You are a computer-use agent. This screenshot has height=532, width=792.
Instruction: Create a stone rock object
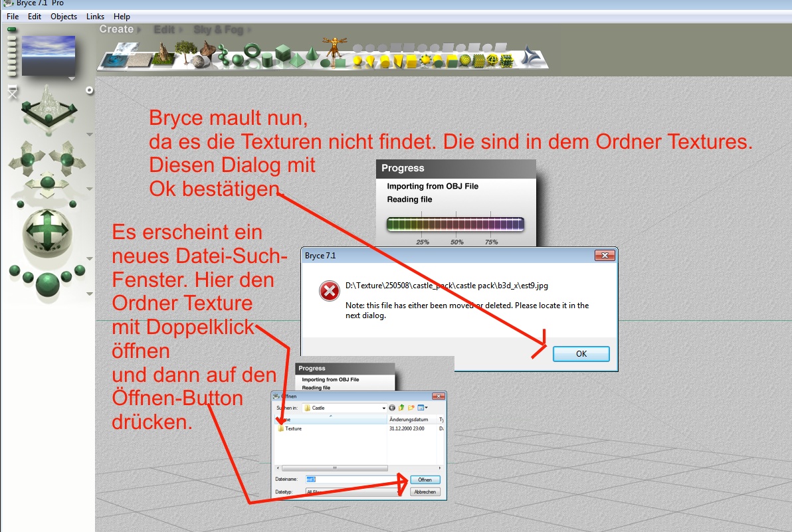coord(198,62)
